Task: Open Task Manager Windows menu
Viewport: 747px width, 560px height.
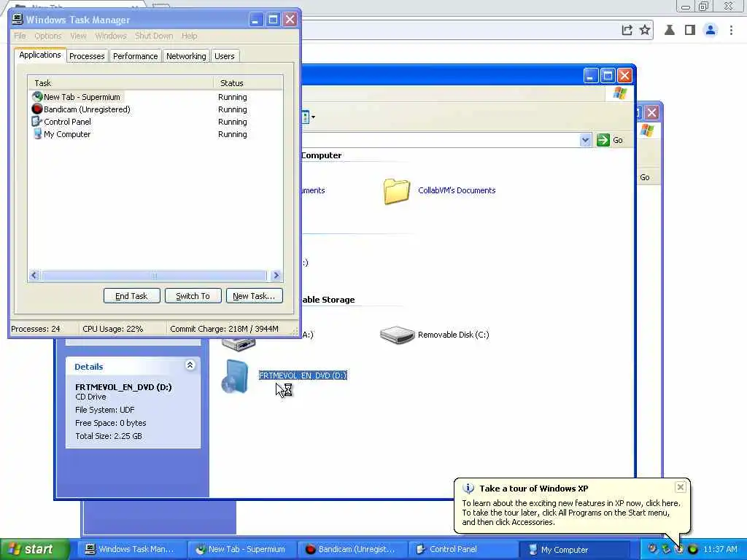Action: pyautogui.click(x=111, y=36)
